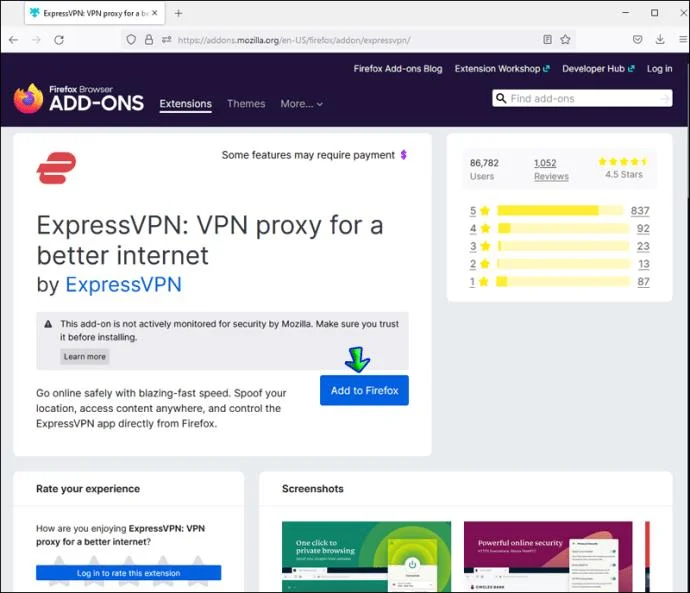
Task: Filter reviews by 2 stars row
Action: tap(559, 264)
